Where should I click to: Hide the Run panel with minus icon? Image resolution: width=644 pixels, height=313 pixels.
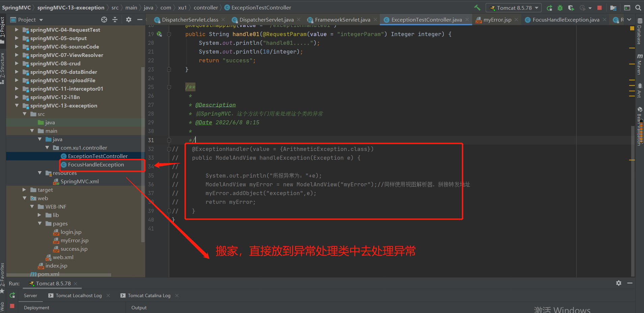[x=630, y=283]
